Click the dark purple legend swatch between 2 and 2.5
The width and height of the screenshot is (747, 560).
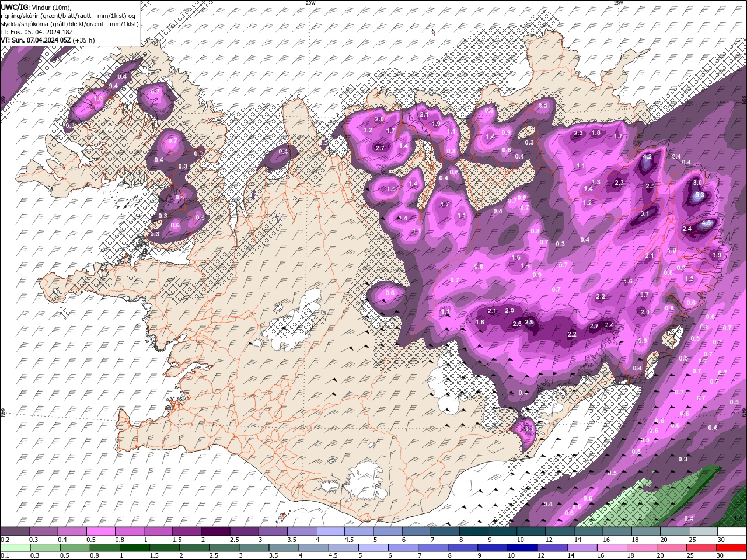coord(214,531)
